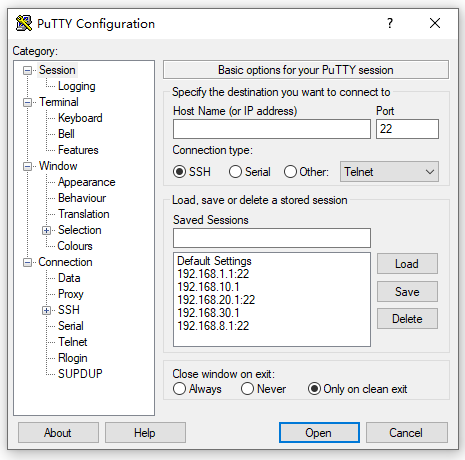Viewport: 465px width, 460px height.
Task: Choose Never for close window on exit
Action: click(247, 389)
